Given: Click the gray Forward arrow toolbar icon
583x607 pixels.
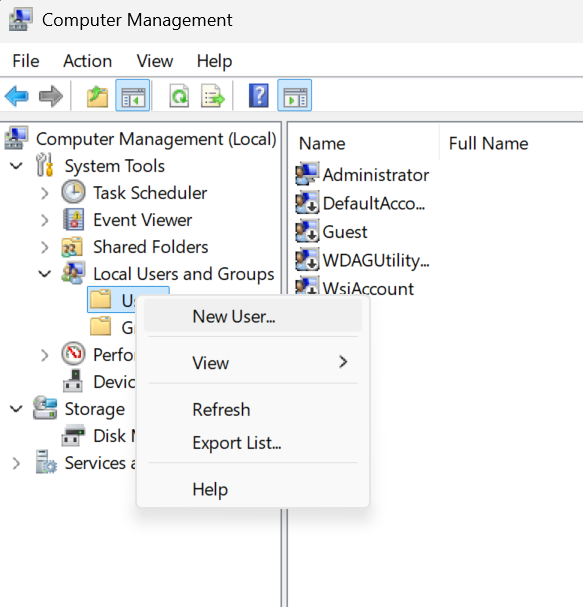Looking at the screenshot, I should [x=51, y=96].
